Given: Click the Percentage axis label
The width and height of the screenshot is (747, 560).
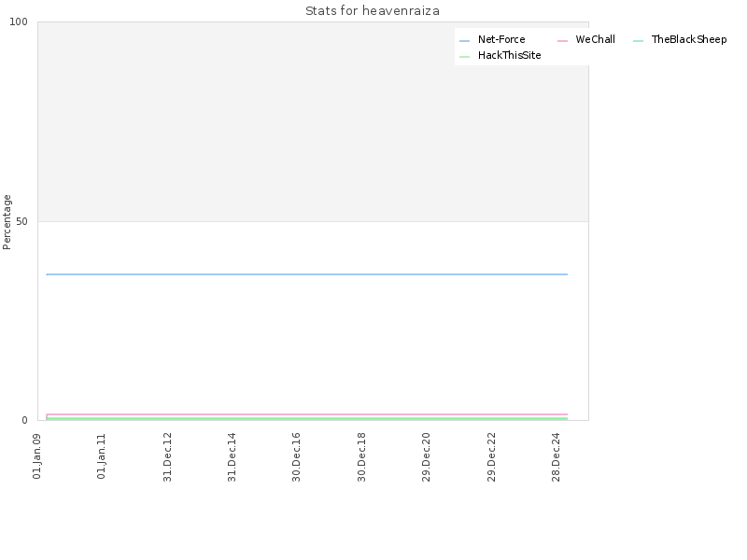Looking at the screenshot, I should coord(7,222).
